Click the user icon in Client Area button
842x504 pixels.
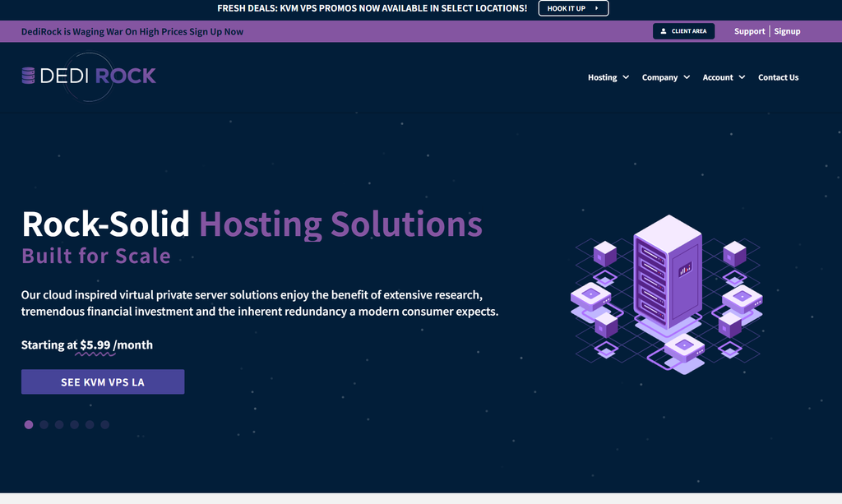(x=664, y=31)
